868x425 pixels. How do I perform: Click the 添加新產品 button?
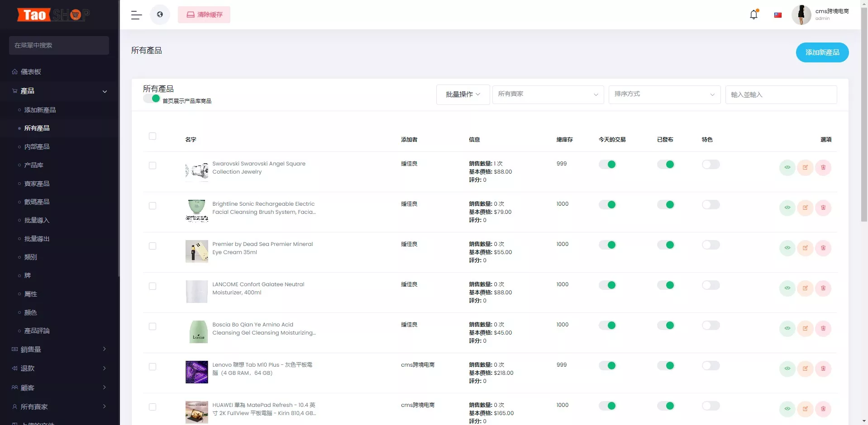(x=822, y=52)
